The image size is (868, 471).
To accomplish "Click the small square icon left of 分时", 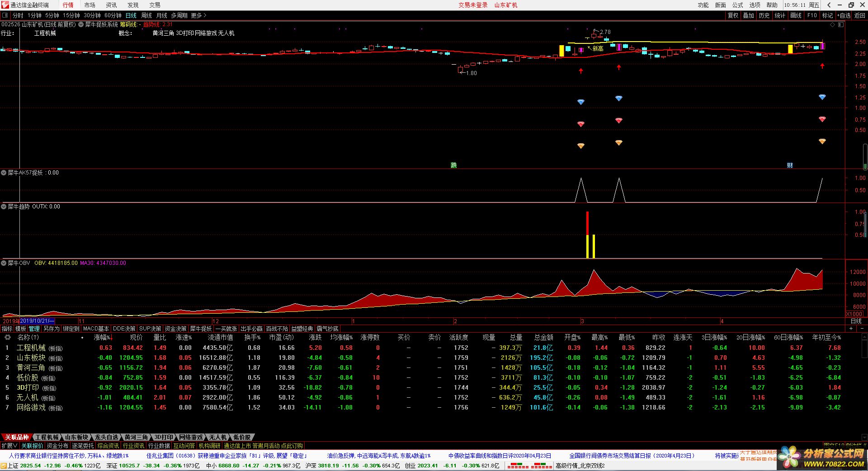I will (6, 15).
